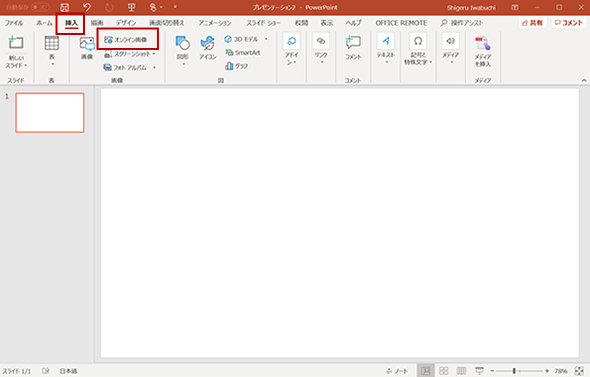Switch to Slide Sorter view
The image size is (590, 377).
point(444,371)
